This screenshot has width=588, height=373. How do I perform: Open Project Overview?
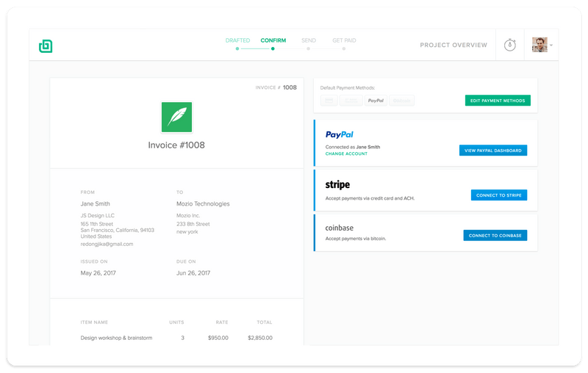[453, 45]
